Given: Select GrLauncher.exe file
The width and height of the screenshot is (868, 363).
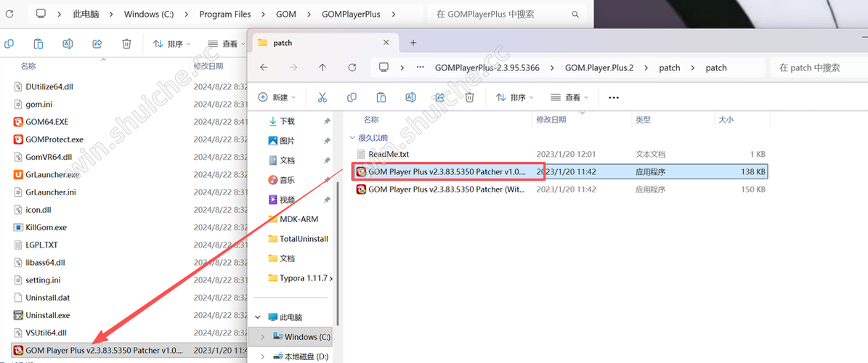Looking at the screenshot, I should click(x=46, y=174).
